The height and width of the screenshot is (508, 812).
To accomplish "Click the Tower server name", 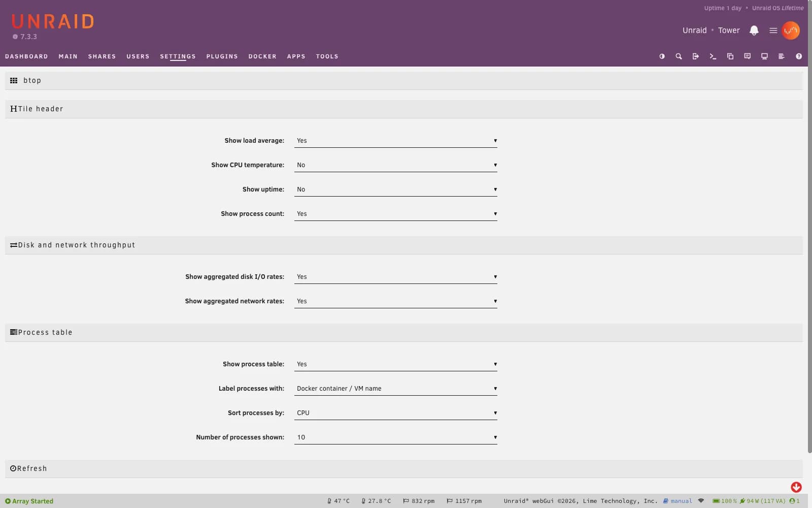I will [x=729, y=30].
